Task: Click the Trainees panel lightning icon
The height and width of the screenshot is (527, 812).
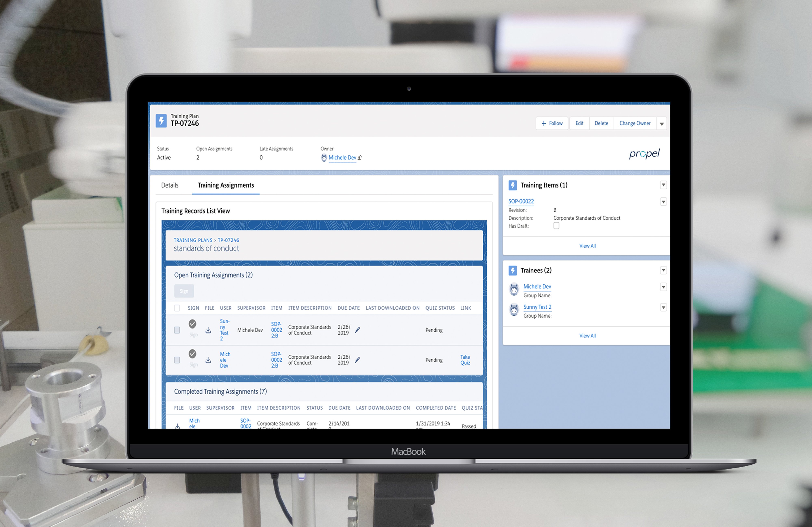Action: tap(512, 270)
